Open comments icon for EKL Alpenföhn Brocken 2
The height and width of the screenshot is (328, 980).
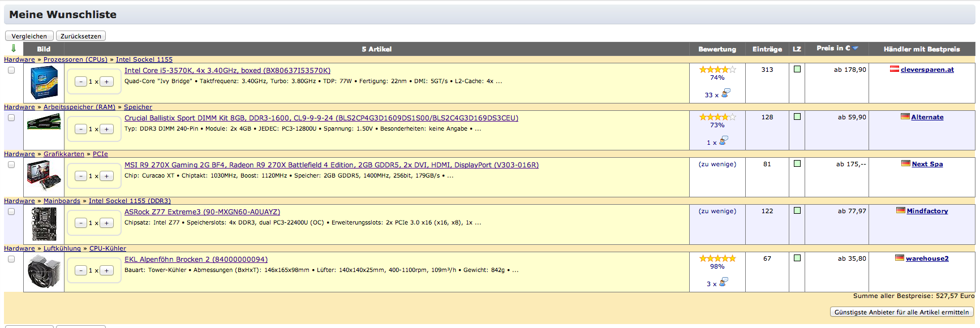724,282
